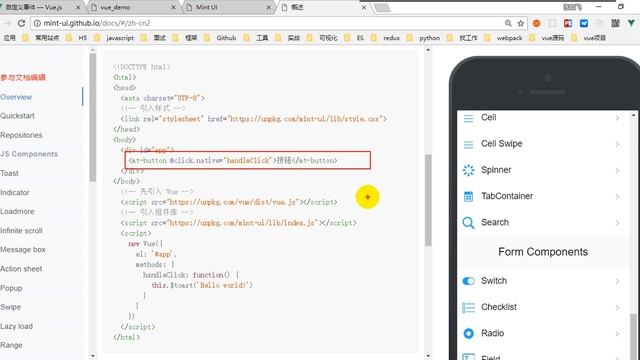Close the vue_demo browser tab
Image resolution: width=640 pixels, height=360 pixels.
(173, 7)
